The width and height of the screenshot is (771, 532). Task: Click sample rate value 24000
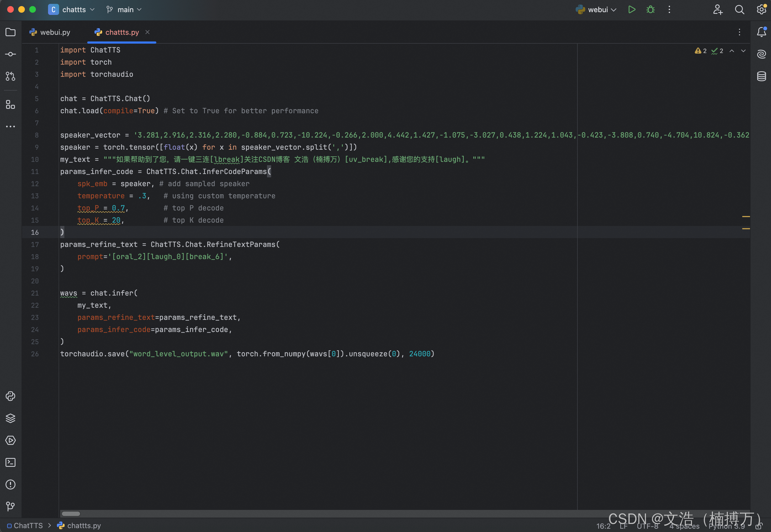[419, 354]
